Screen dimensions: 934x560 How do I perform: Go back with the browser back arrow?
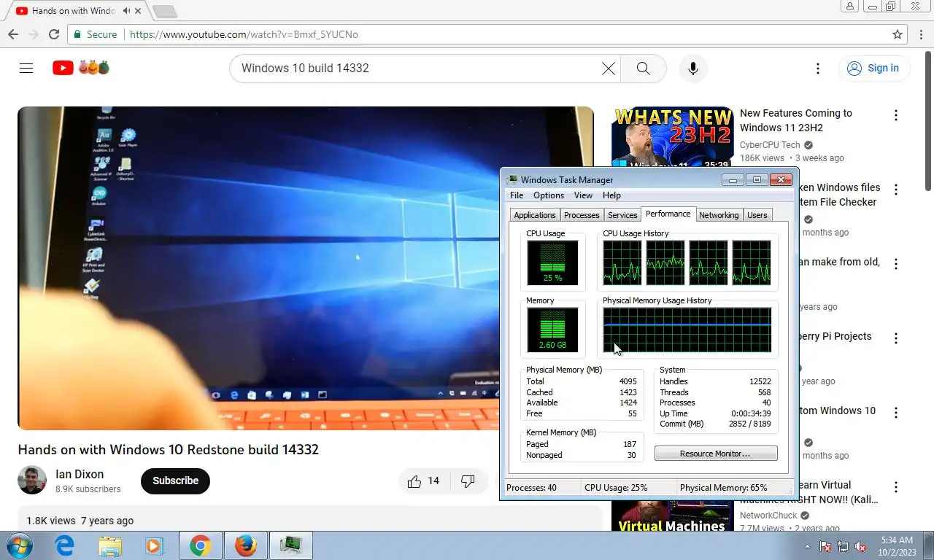click(x=13, y=34)
